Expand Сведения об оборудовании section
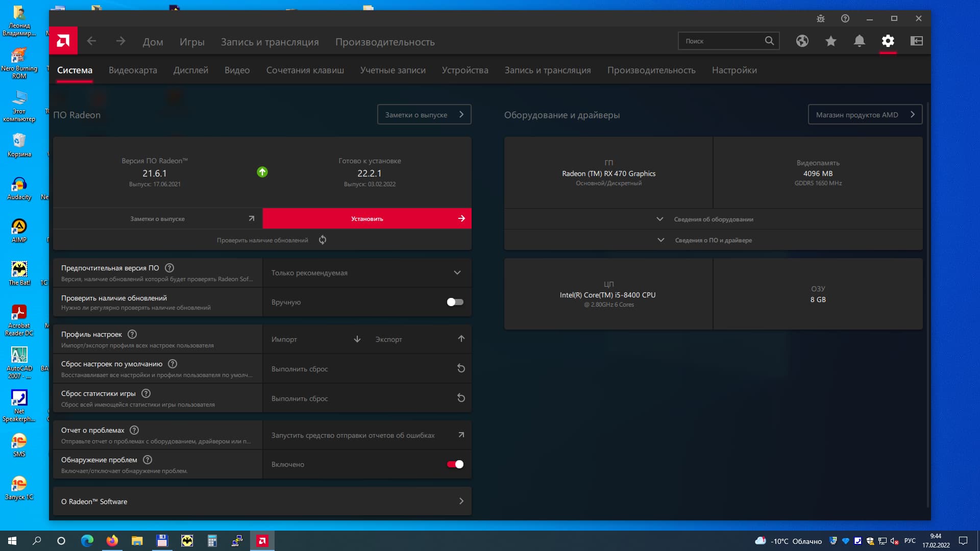This screenshot has height=551, width=980. tap(713, 219)
